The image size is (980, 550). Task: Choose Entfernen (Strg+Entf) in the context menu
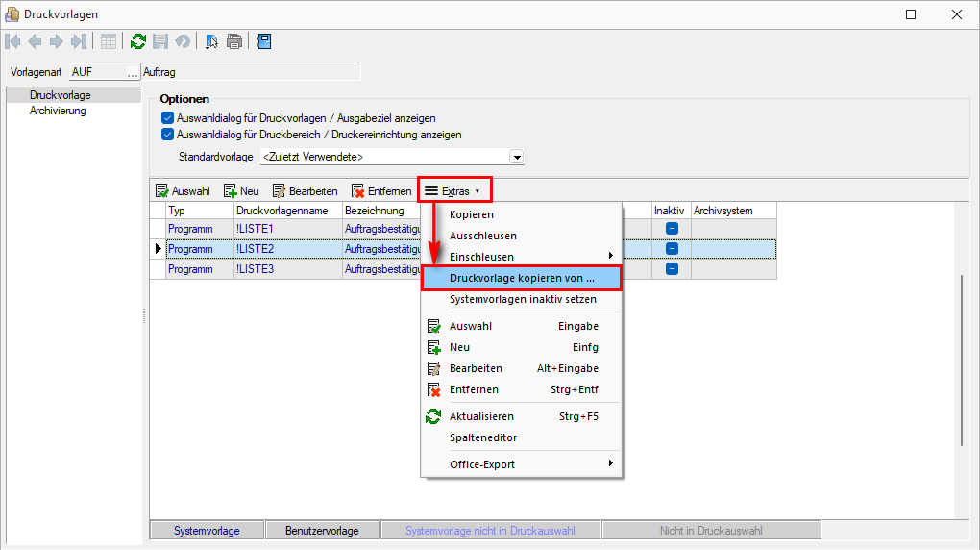click(522, 389)
